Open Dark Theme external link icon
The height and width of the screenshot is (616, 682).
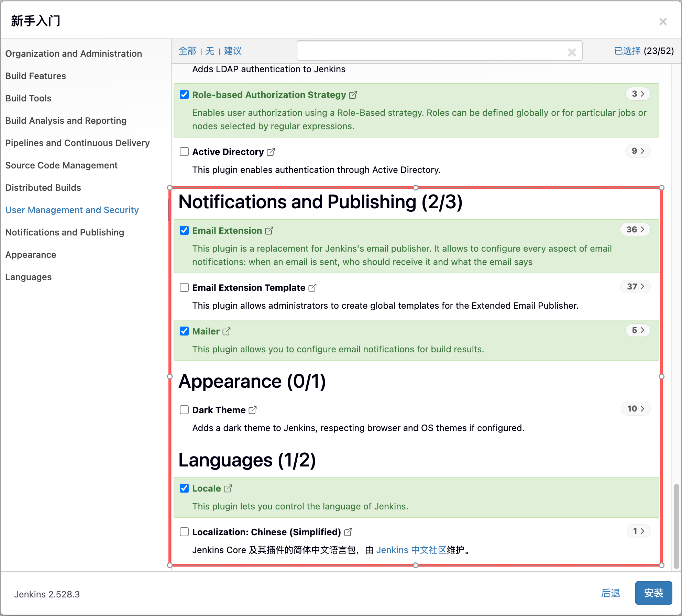pyautogui.click(x=253, y=410)
